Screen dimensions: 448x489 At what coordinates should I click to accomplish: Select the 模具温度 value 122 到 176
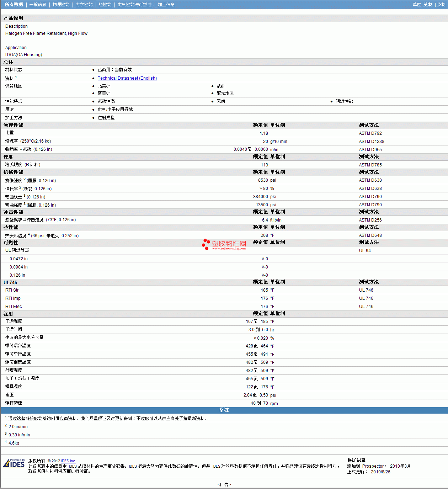pyautogui.click(x=257, y=387)
